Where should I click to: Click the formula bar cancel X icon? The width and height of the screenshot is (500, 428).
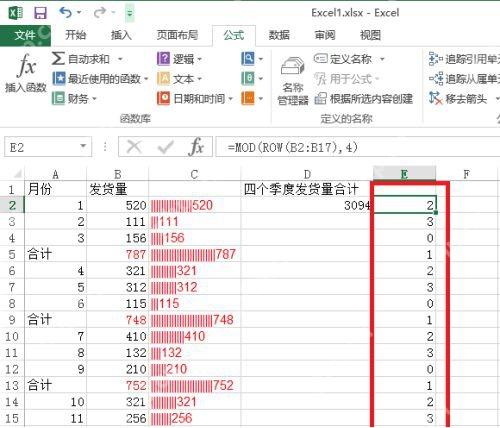click(x=134, y=147)
